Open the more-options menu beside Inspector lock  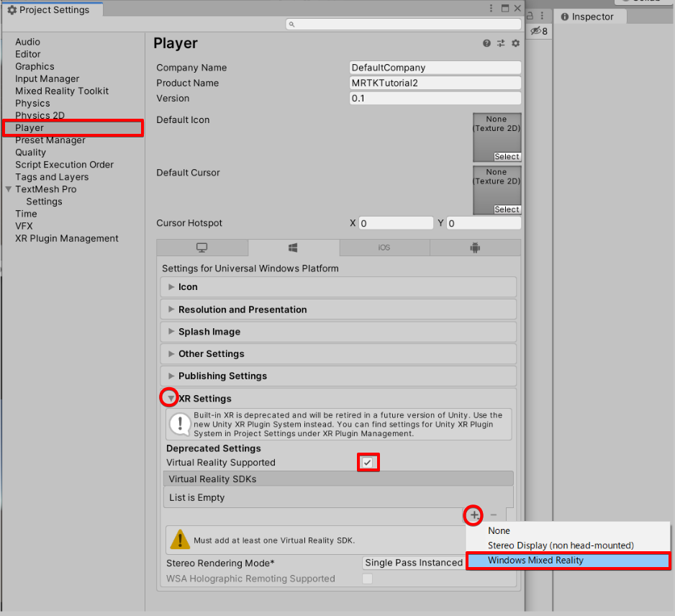[x=542, y=17]
